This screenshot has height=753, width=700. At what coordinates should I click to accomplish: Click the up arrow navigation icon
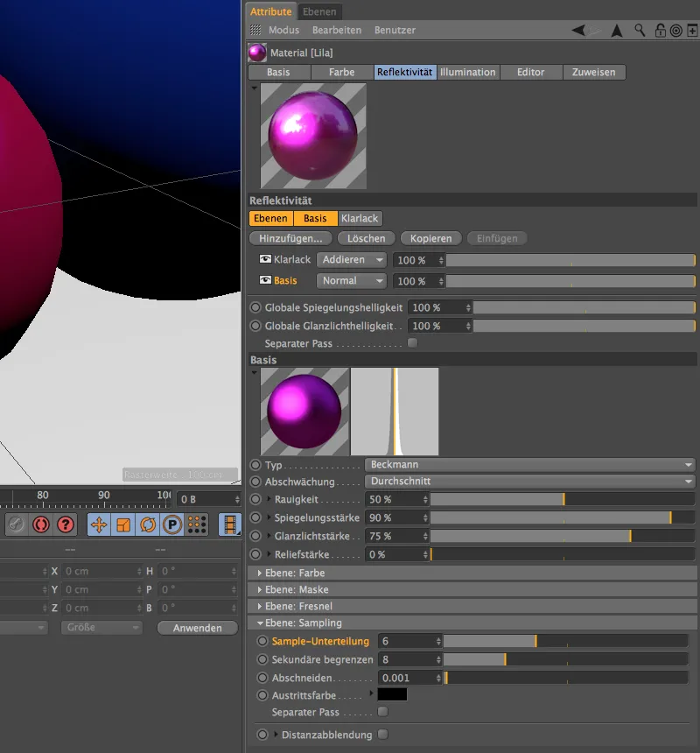pos(617,31)
